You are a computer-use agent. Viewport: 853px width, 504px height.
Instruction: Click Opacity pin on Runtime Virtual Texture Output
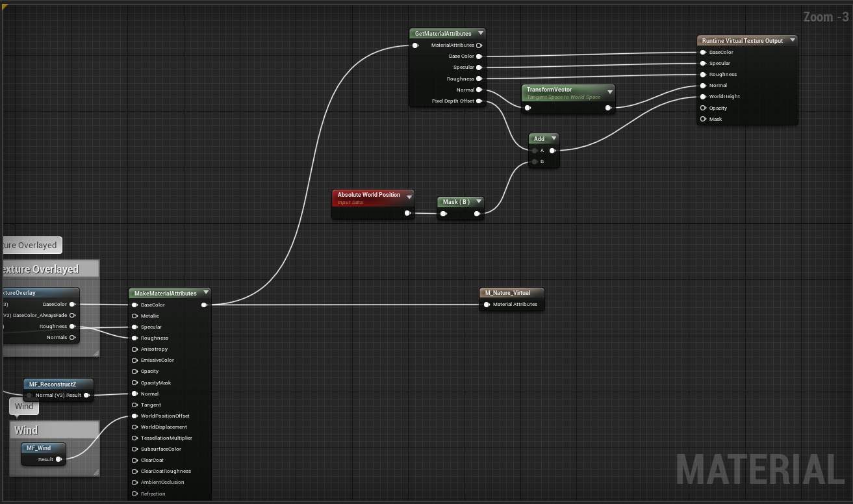click(703, 108)
